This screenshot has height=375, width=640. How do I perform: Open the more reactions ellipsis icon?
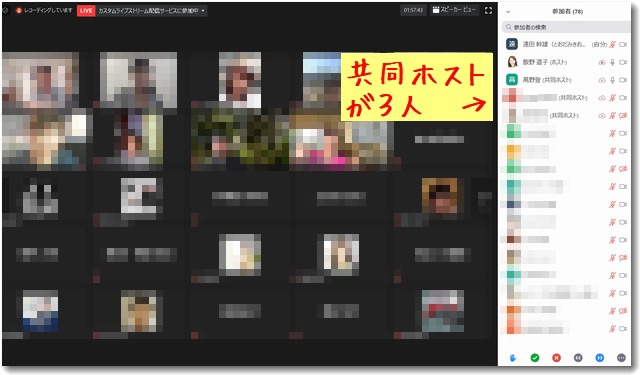point(621,358)
